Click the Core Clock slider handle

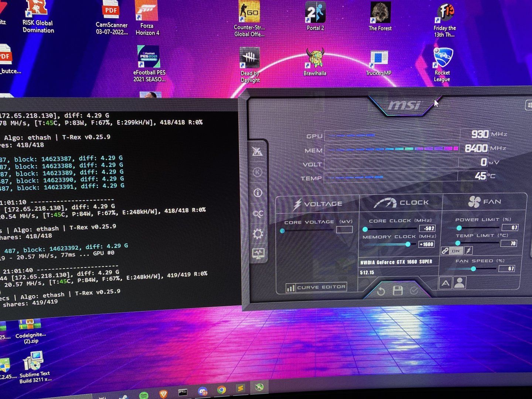coord(365,229)
